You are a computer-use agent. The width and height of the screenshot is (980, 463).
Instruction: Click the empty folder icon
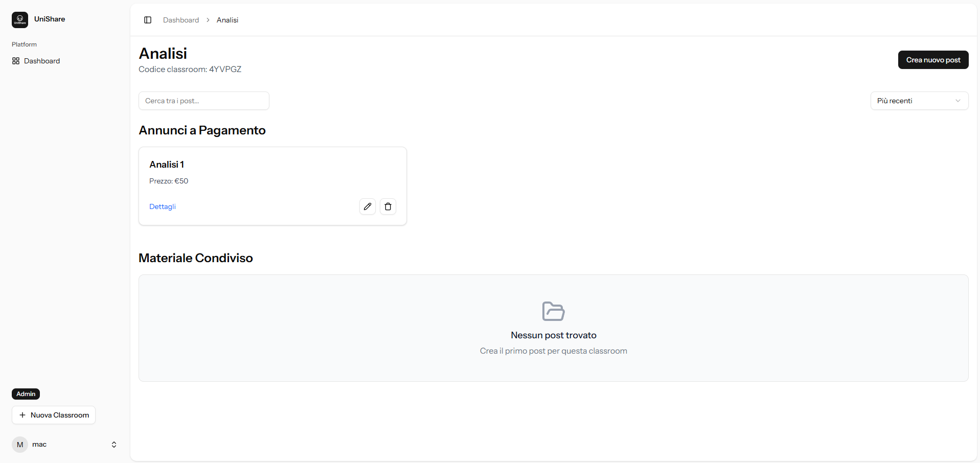(553, 311)
